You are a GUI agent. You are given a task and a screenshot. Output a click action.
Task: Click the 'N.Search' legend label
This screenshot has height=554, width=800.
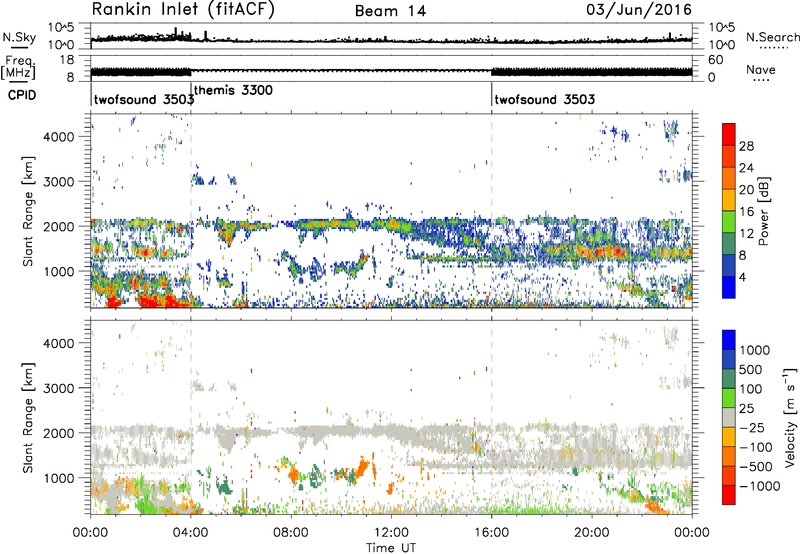pos(773,37)
